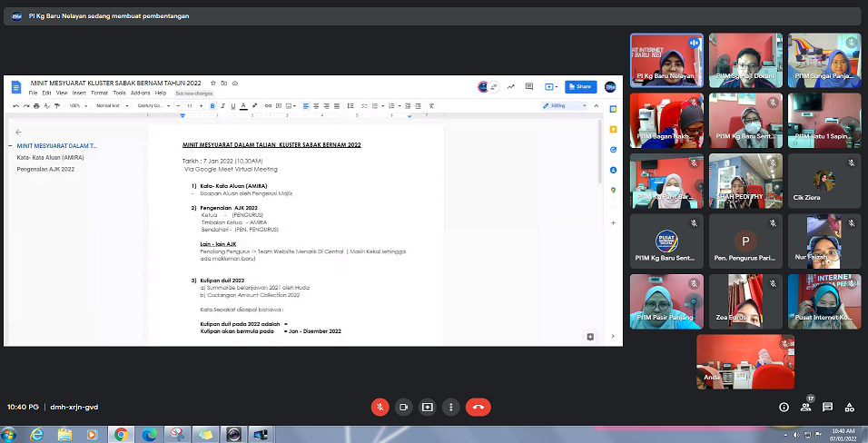Hang up with the red Leave call button
868x443 pixels.
[x=478, y=407]
